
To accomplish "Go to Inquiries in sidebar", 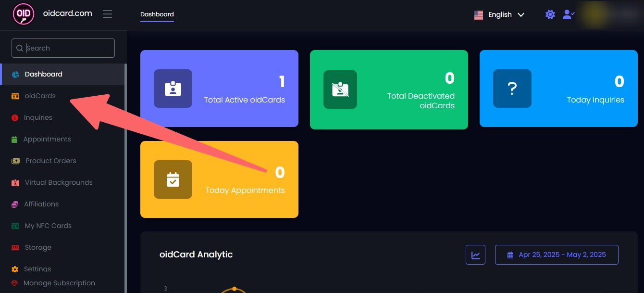I will click(x=38, y=117).
